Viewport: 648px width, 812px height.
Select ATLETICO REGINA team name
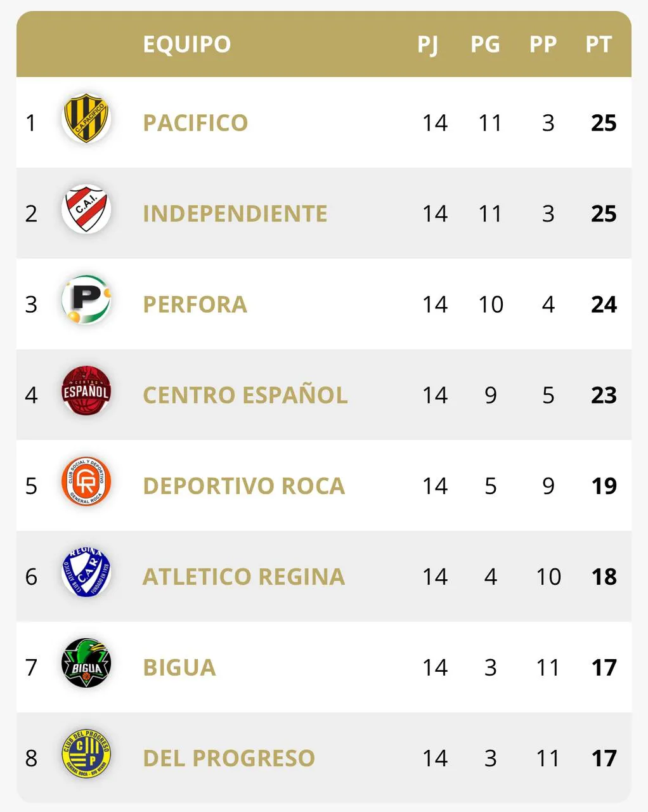pyautogui.click(x=244, y=577)
